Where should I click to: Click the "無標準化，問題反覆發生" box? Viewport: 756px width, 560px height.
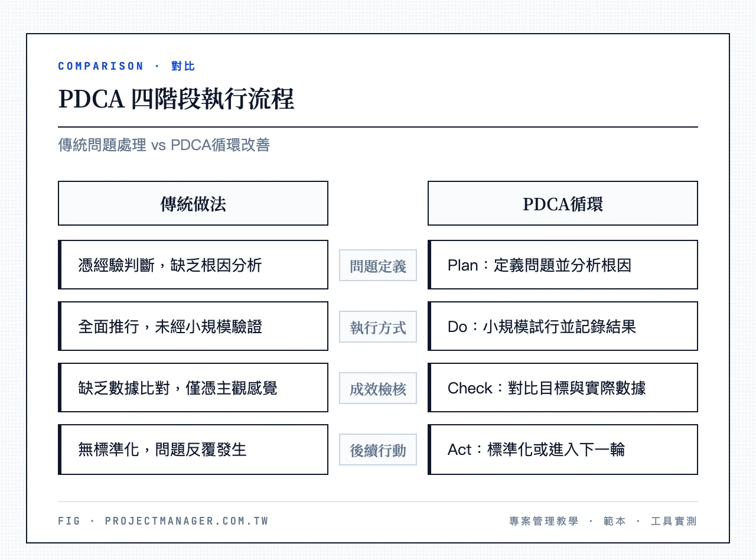pyautogui.click(x=193, y=450)
